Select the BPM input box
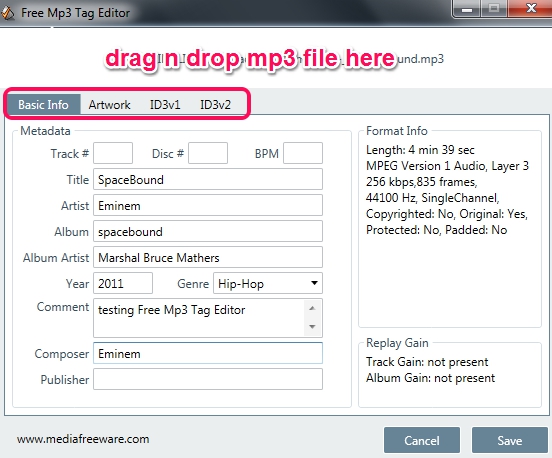Screen dimensions: 552x458 click(x=303, y=153)
